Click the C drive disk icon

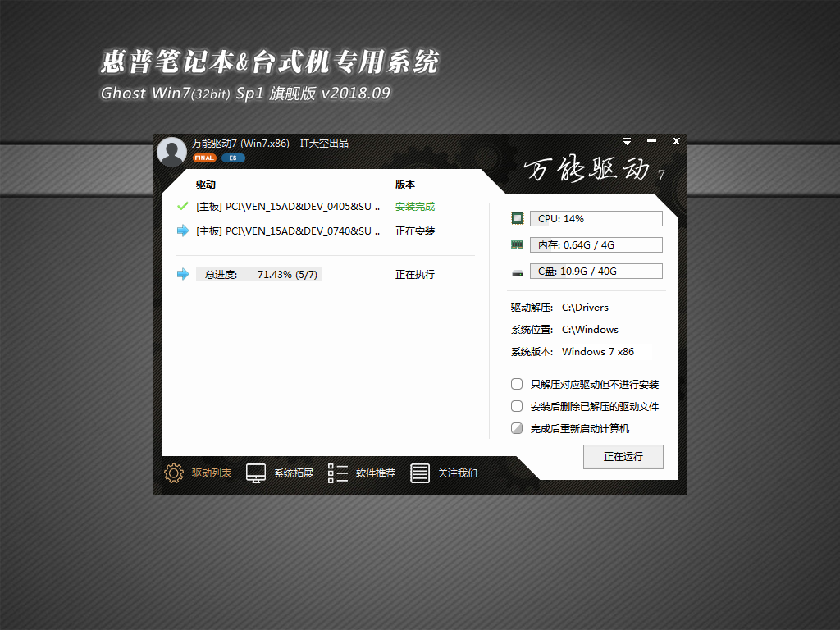coord(517,272)
